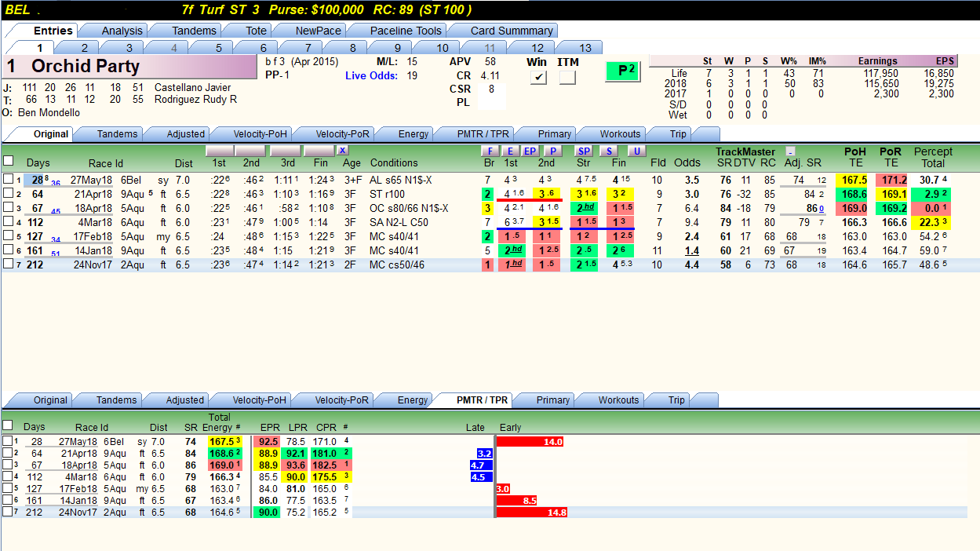This screenshot has width=980, height=551.
Task: Click the P pace filter button
Action: point(552,151)
